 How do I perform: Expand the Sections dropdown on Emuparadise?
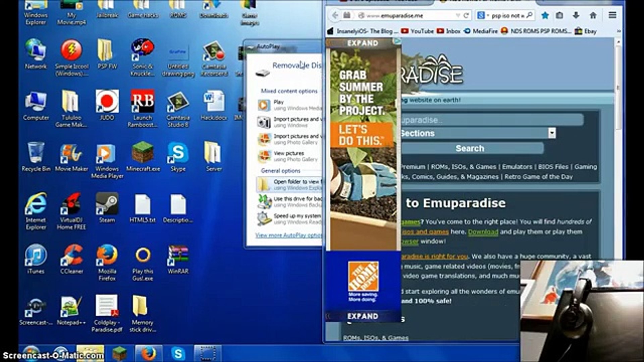coord(552,133)
